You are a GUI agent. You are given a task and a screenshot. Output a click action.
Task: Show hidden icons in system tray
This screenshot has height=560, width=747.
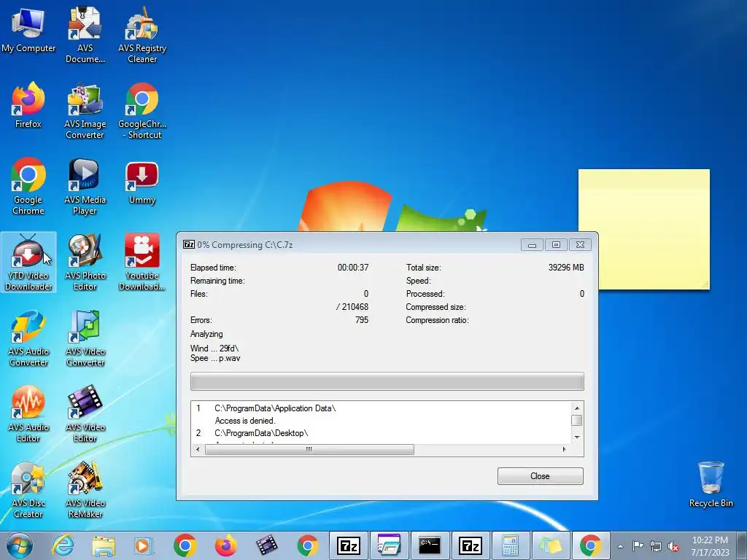[620, 546]
